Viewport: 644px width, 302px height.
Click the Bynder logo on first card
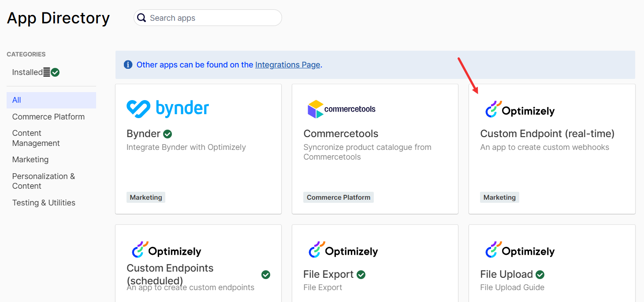168,109
